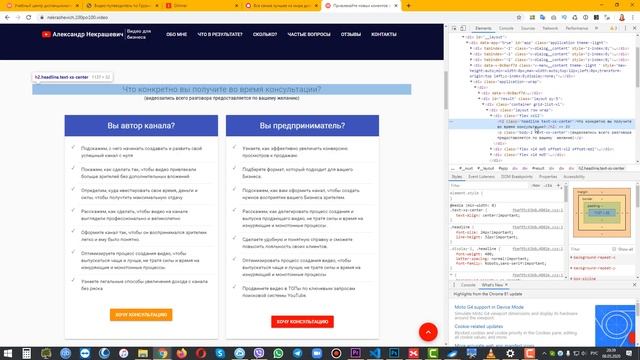Go to ЧАСТЫЕ ВОПРОСЫ in site navigation

click(x=309, y=34)
